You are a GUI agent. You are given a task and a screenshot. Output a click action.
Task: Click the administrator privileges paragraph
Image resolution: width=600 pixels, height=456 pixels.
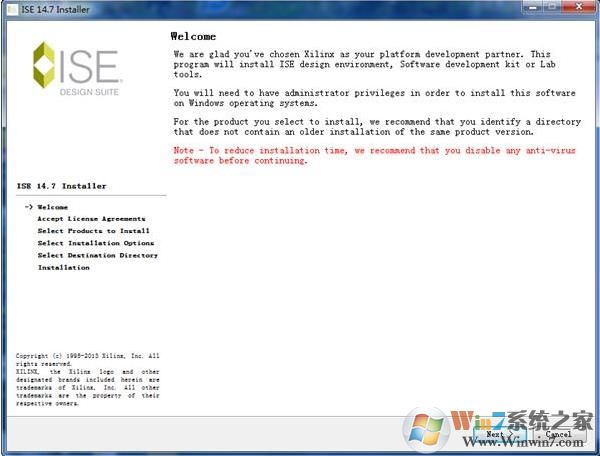(x=374, y=98)
